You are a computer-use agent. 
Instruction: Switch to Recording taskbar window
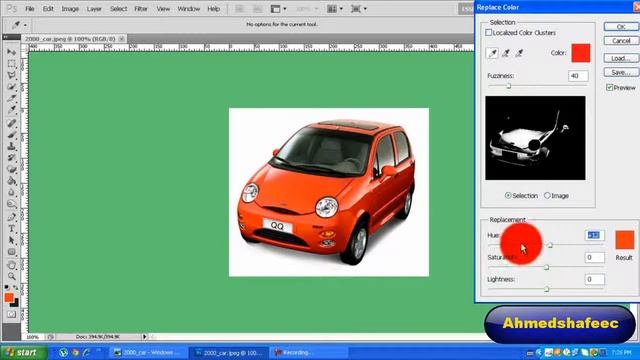tap(308, 352)
